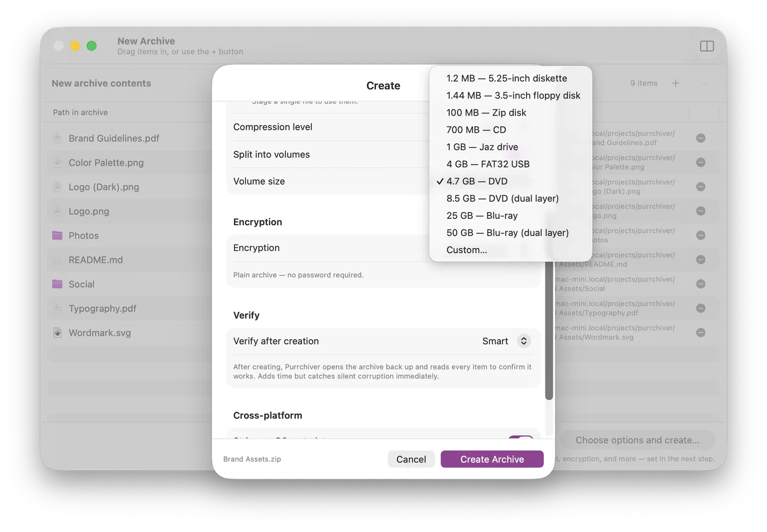Click the plus add items icon

675,83
